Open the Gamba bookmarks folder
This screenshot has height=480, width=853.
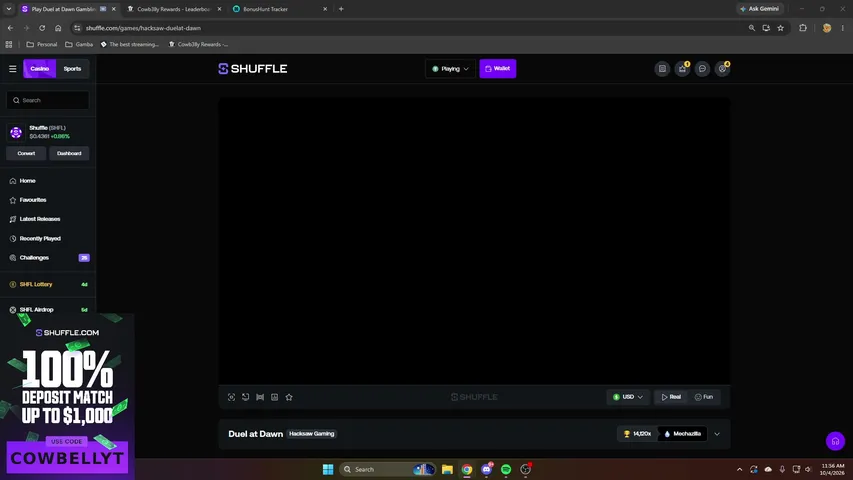coord(79,45)
